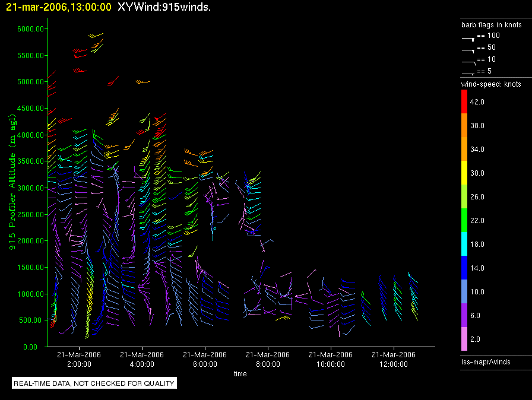This screenshot has width=532, height=400.
Task: Click the 6.0 wind-speed scale number
Action: [475, 316]
